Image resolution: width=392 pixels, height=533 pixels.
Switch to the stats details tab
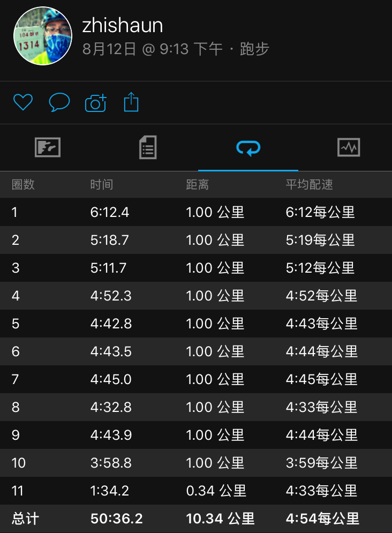tap(148, 147)
